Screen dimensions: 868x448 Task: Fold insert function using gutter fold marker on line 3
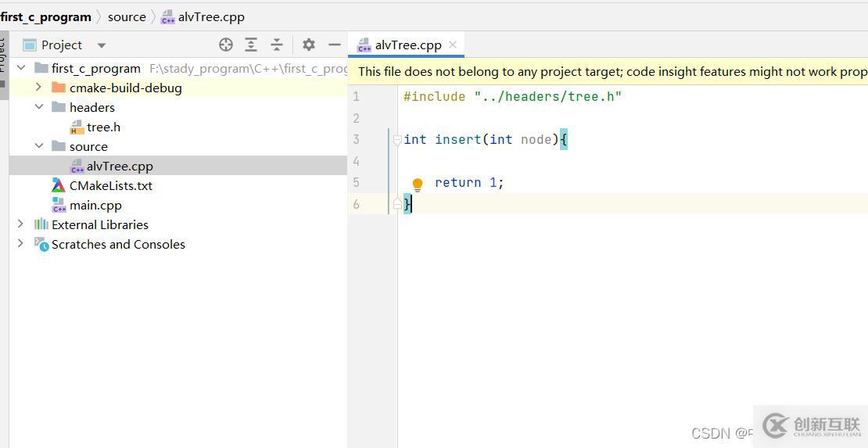[397, 140]
